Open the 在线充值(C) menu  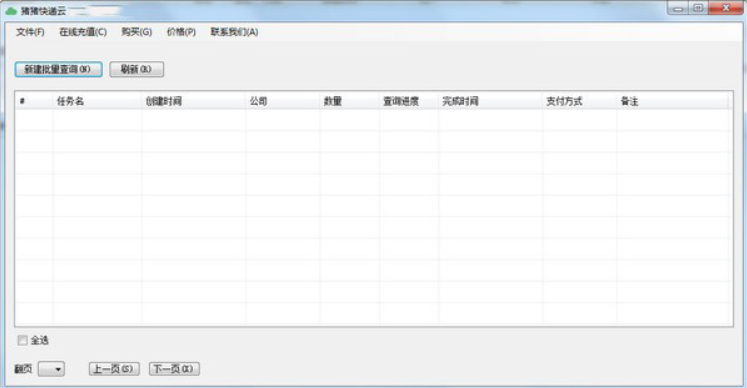coord(83,32)
